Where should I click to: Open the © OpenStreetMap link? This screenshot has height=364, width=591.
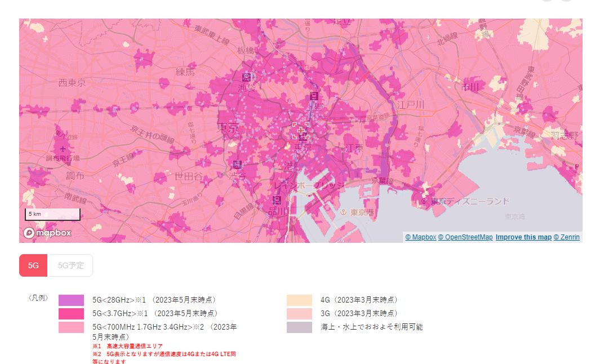pos(465,237)
